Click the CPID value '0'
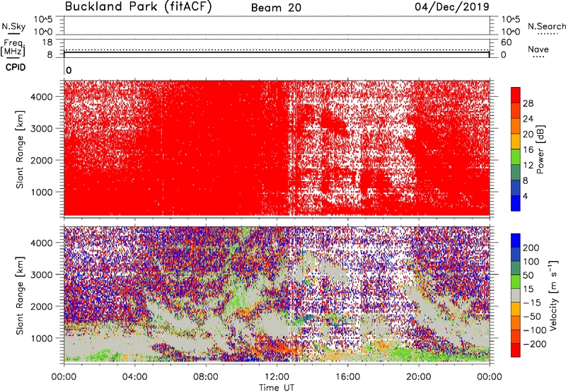 [x=69, y=70]
